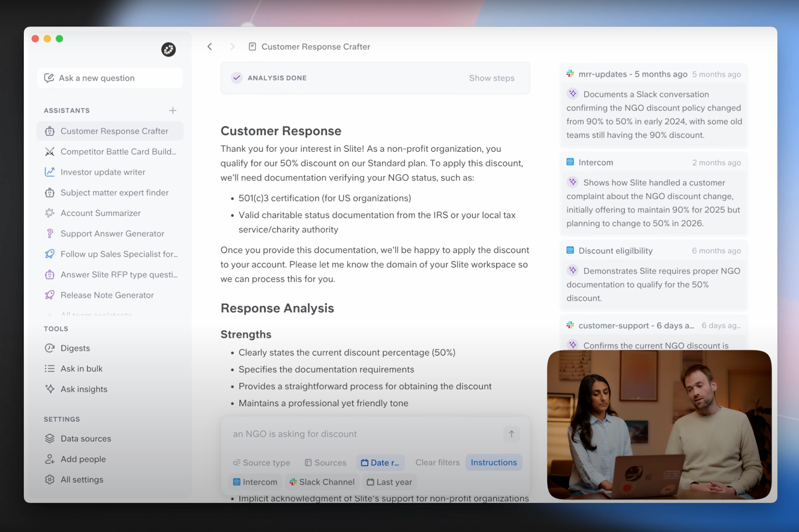Click the back navigation arrow
Image resolution: width=799 pixels, height=532 pixels.
pyautogui.click(x=210, y=47)
